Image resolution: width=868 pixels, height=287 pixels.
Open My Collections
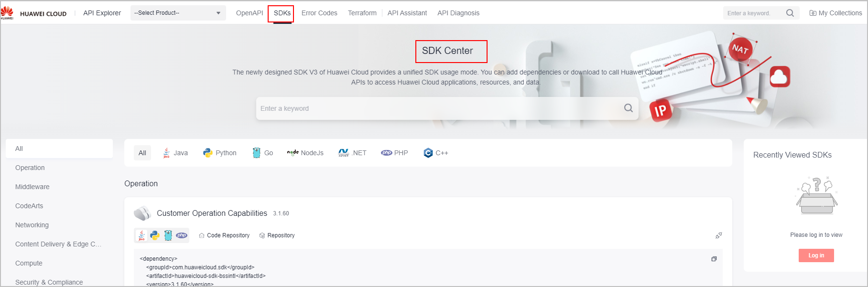click(835, 13)
